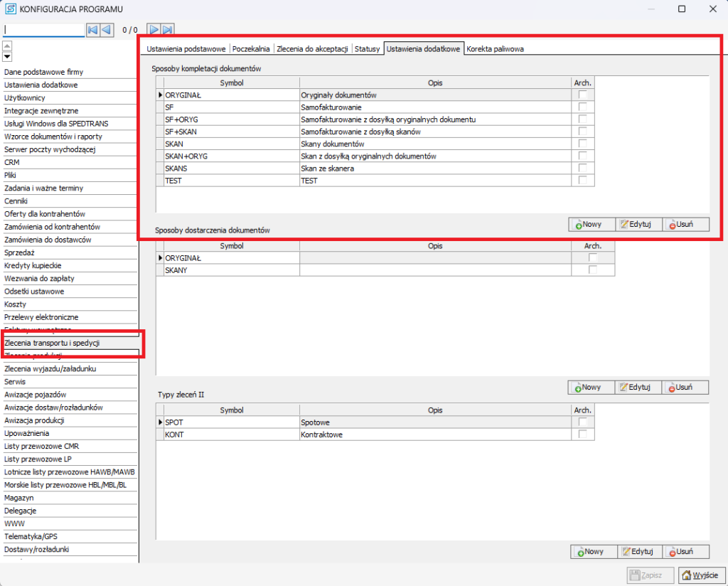
Task: Select Serwis sidebar entry
Action: 70,382
